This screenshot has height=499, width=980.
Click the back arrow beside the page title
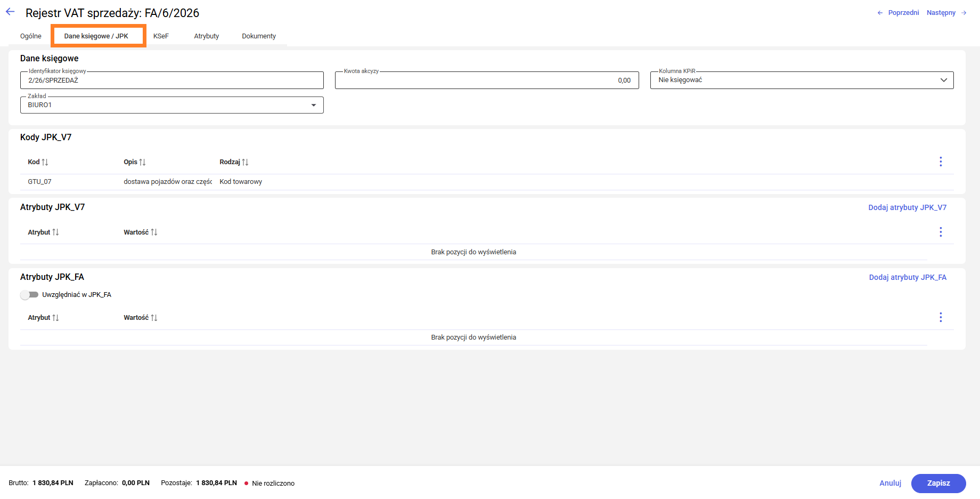point(10,12)
